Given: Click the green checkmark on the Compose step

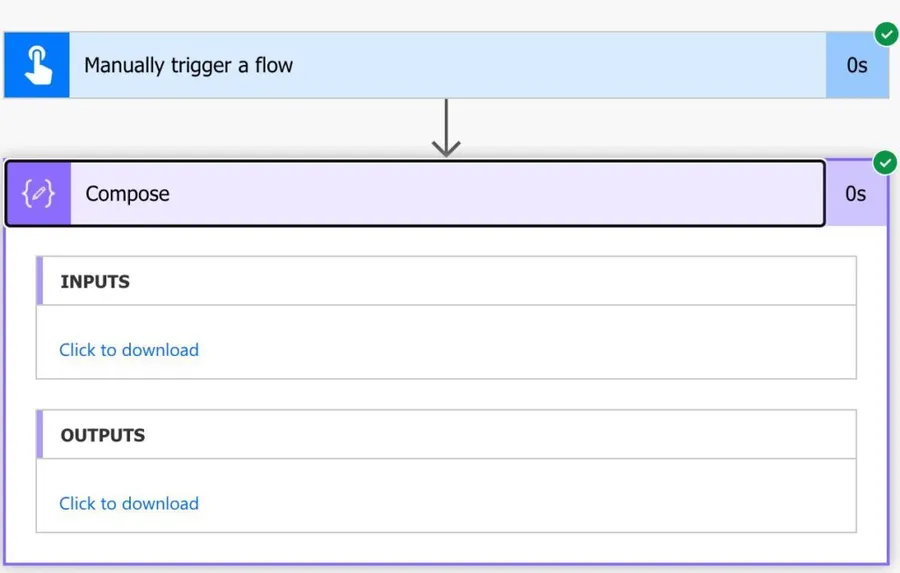Looking at the screenshot, I should [x=885, y=162].
